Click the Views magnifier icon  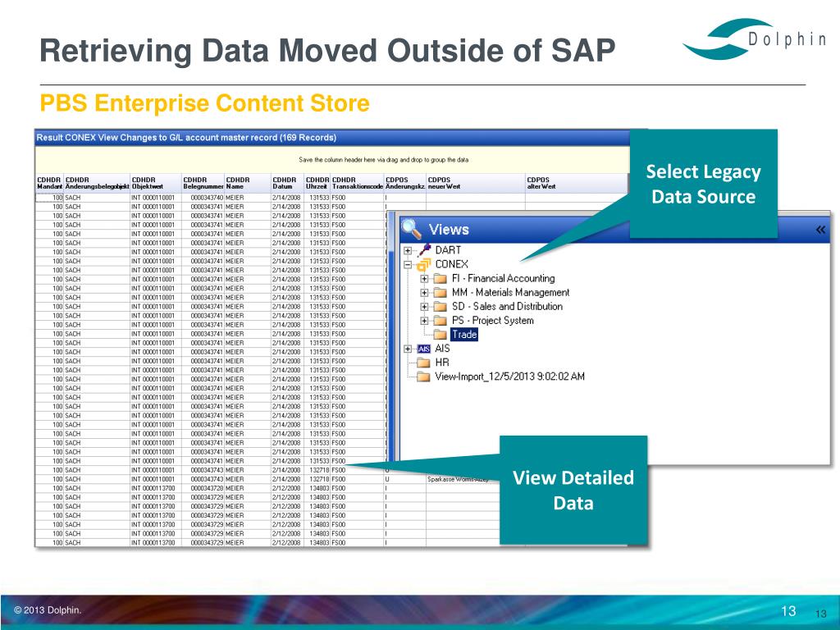(x=412, y=230)
